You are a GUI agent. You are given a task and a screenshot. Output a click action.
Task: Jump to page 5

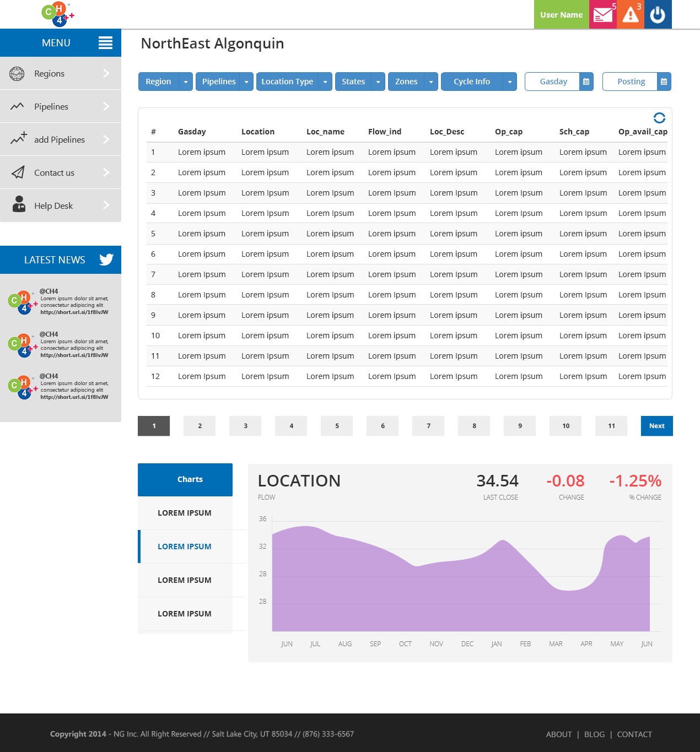pos(337,426)
